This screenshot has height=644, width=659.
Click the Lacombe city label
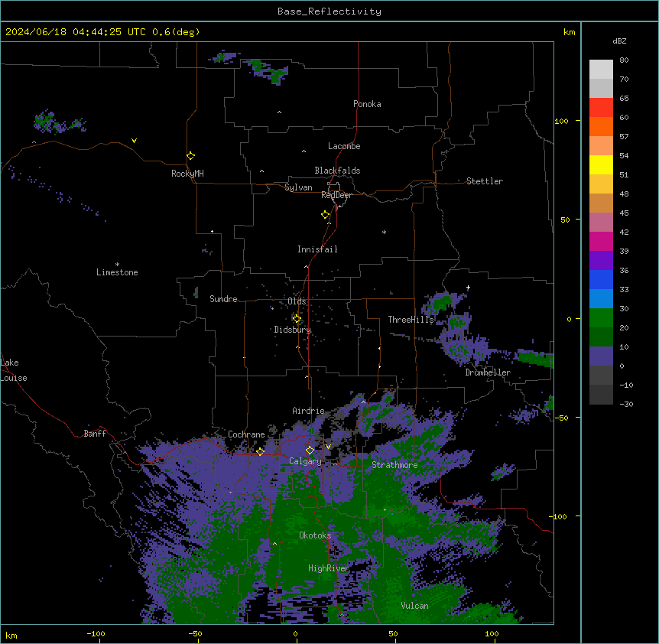pyautogui.click(x=344, y=146)
